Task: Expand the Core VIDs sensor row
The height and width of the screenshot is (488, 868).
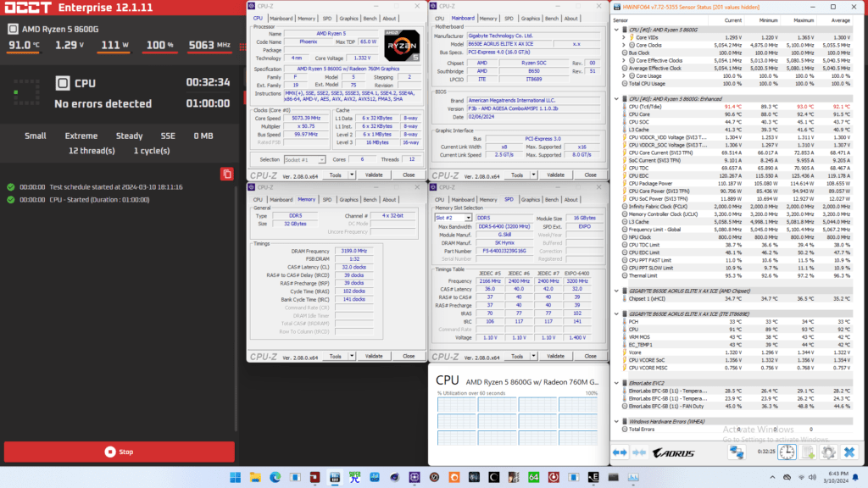Action: click(x=625, y=37)
